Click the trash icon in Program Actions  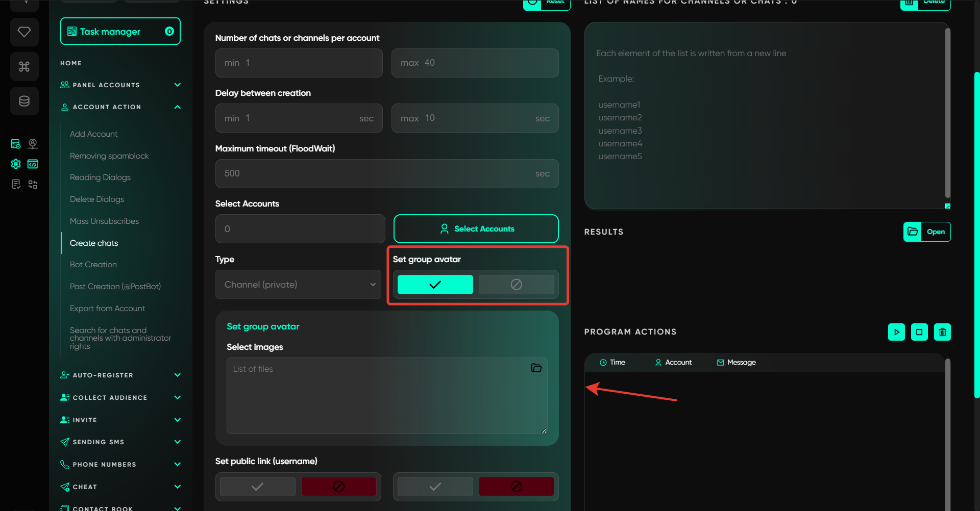click(x=942, y=332)
